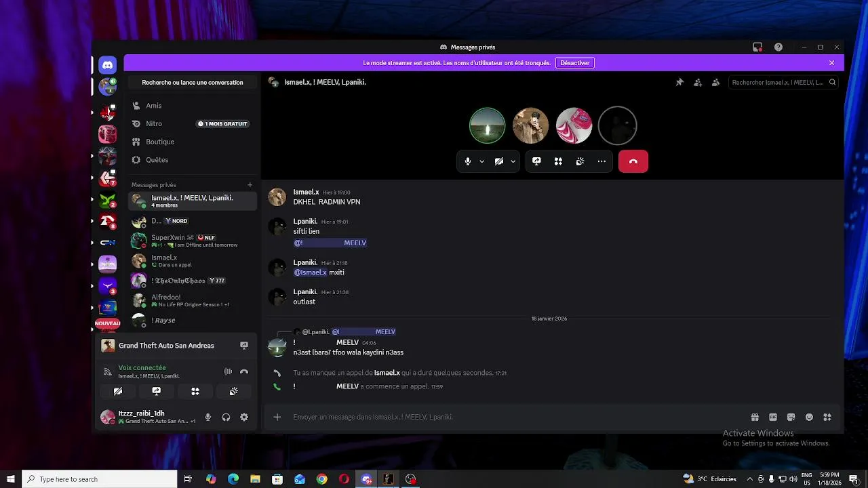Image resolution: width=868 pixels, height=488 pixels.
Task: Open soundboard in voice connected panel
Action: 233,391
